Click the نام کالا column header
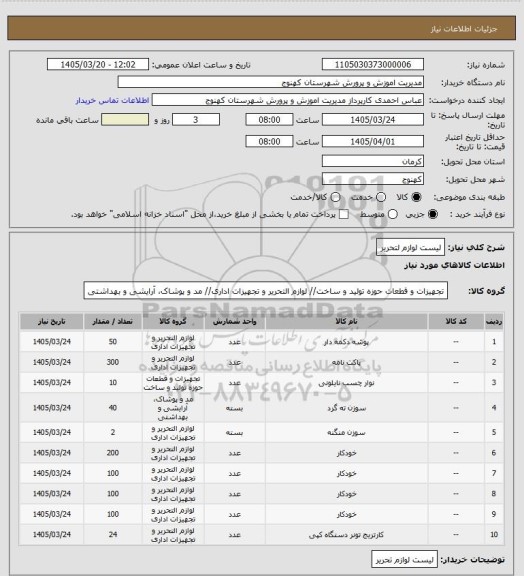This screenshot has width=524, height=576. click(x=346, y=321)
